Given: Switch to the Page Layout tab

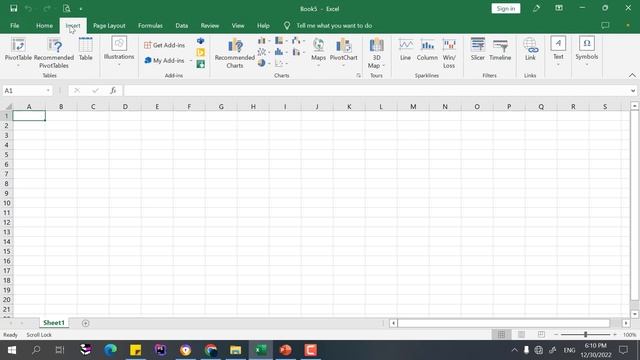Looking at the screenshot, I should [109, 25].
